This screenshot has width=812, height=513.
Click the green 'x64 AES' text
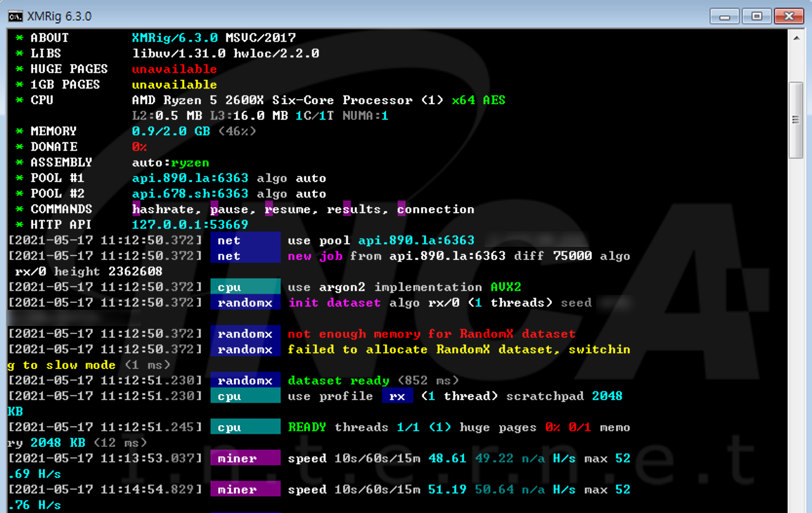click(478, 100)
